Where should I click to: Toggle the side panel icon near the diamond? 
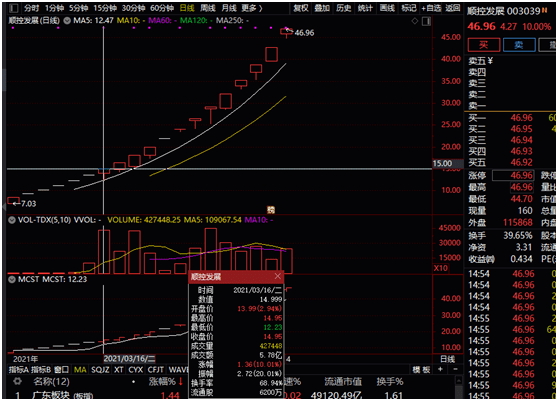pyautogui.click(x=426, y=21)
